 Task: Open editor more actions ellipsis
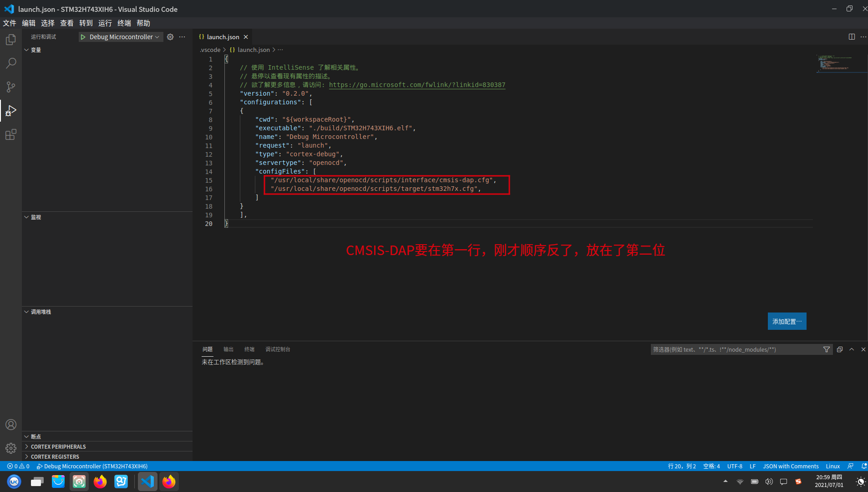863,37
